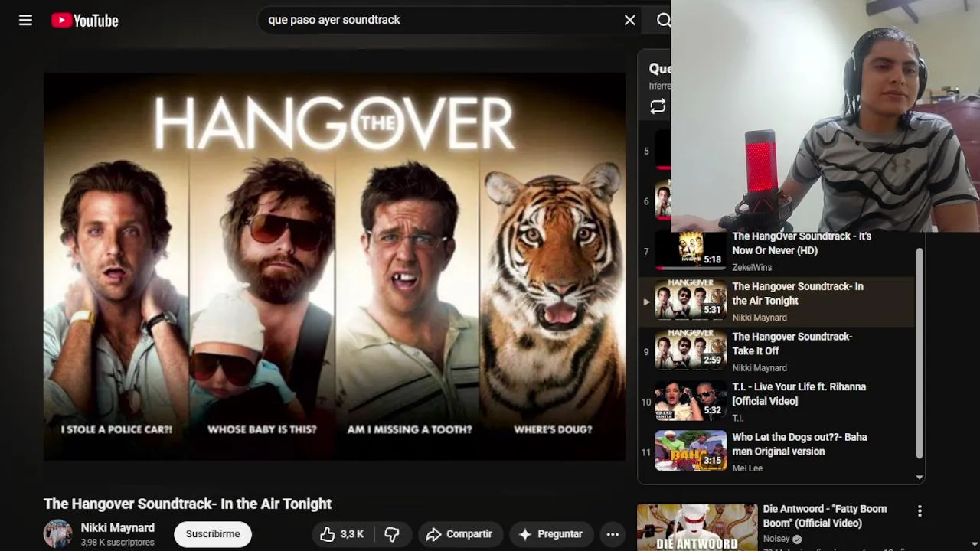
Task: Open thumbnail of Take It Off video
Action: tap(690, 350)
